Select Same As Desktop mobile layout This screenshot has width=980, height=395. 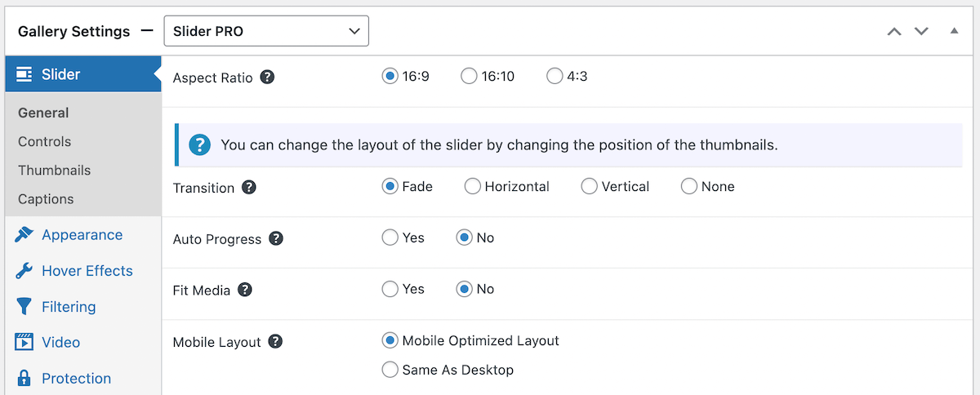(x=390, y=370)
